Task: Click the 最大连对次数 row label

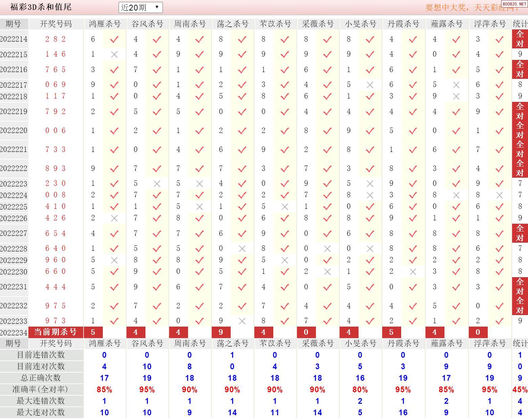Action: [41, 413]
